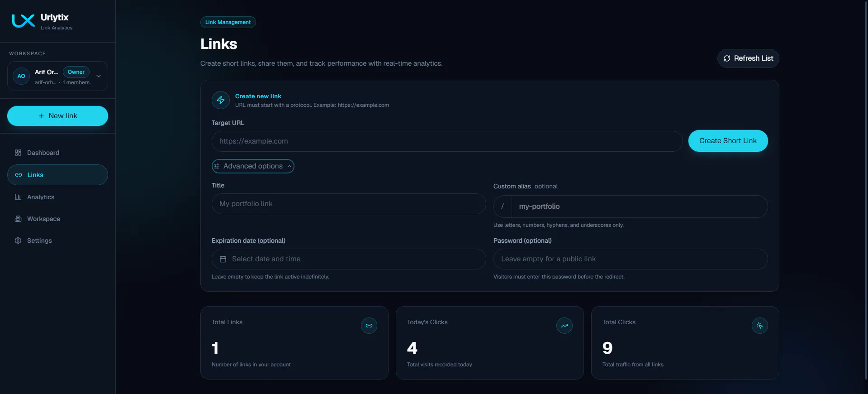Click "Number of links in your account" caption
This screenshot has width=868, height=394.
point(251,365)
